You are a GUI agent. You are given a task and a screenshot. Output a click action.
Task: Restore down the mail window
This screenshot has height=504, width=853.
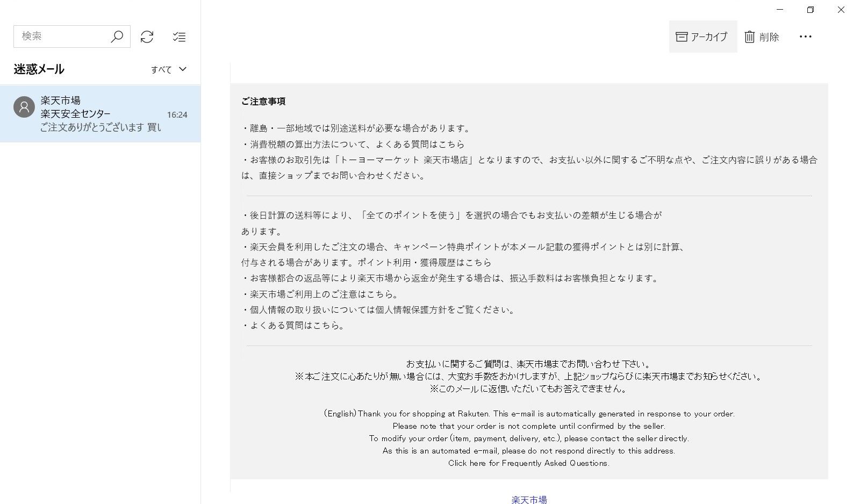pyautogui.click(x=811, y=10)
